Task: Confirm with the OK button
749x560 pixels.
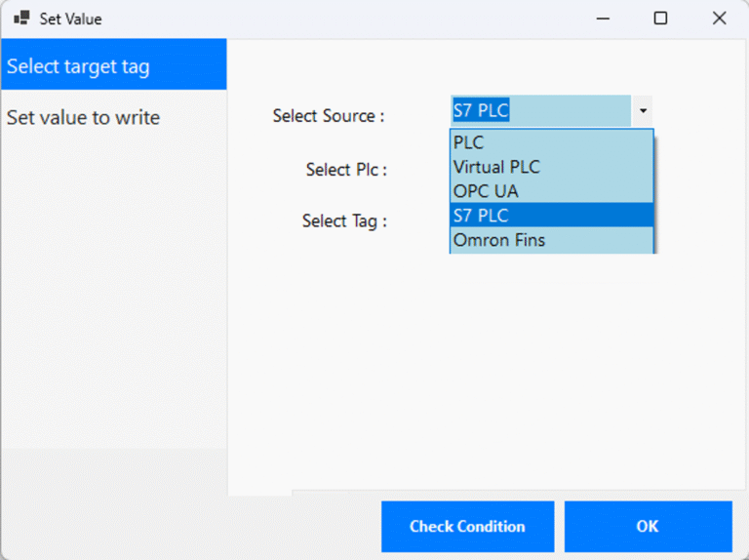Action: [x=648, y=527]
